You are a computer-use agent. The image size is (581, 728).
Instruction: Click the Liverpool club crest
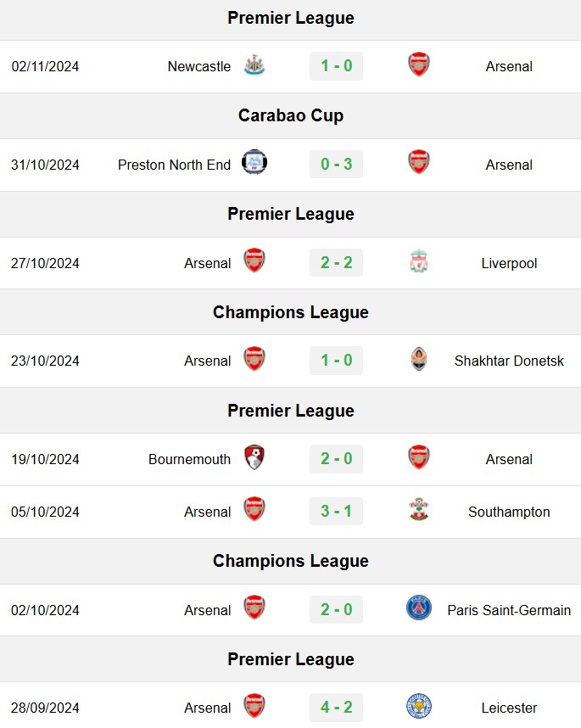click(x=419, y=261)
